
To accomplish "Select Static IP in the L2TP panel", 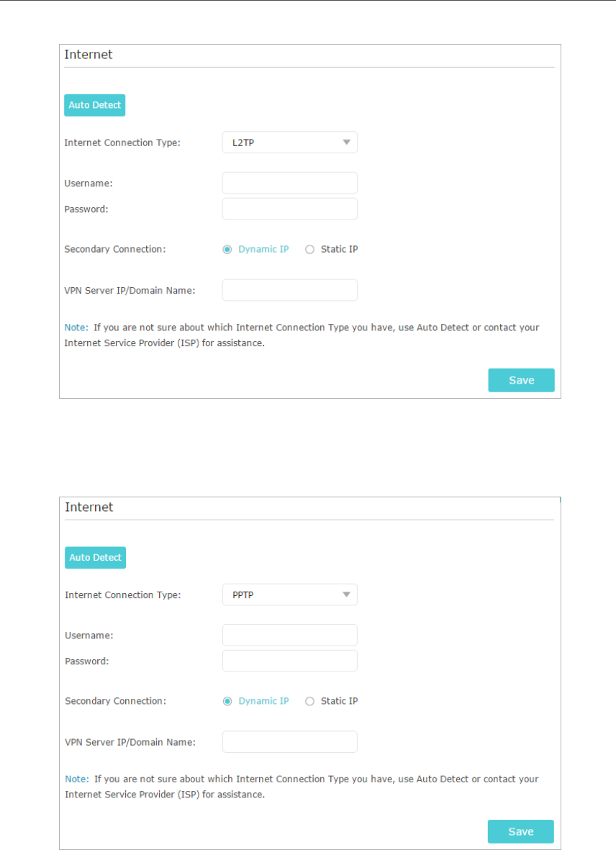I will tap(310, 249).
